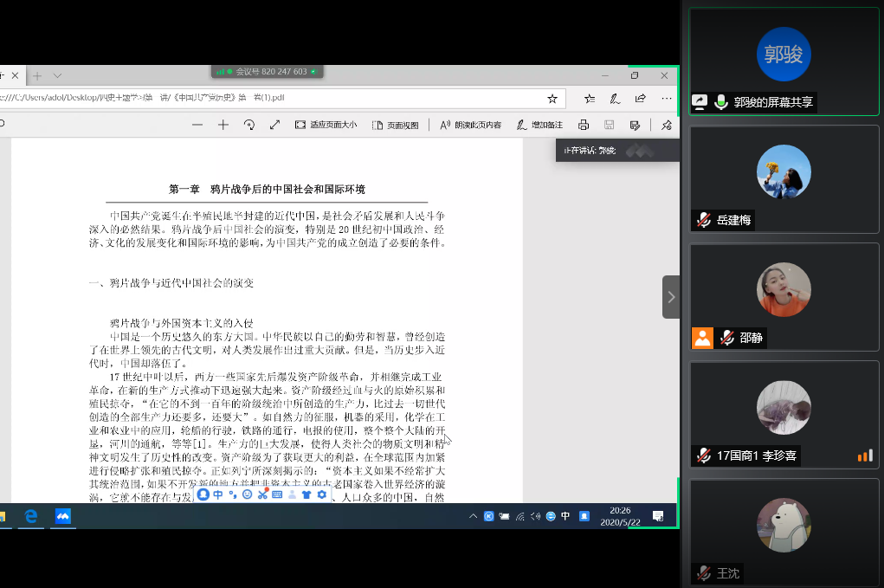
Task: Click the 适应页面大小 fit page button
Action: tap(326, 125)
